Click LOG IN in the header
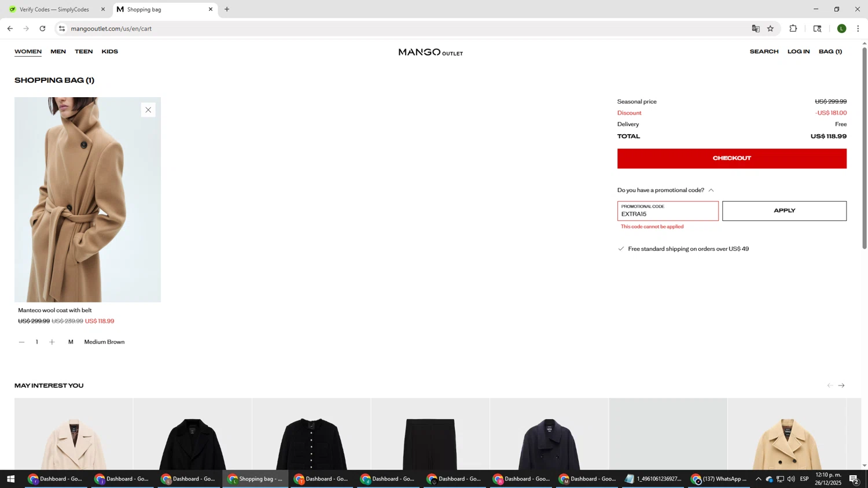 [799, 51]
